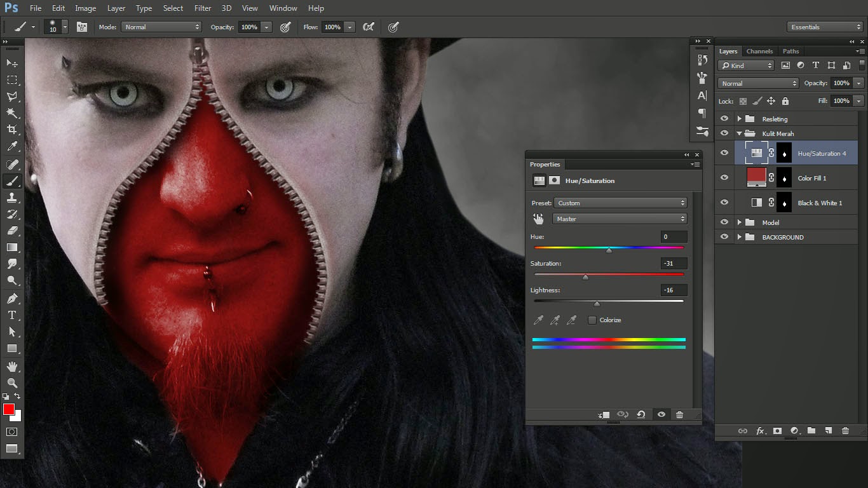Expand the BACKGROUND group

(739, 237)
